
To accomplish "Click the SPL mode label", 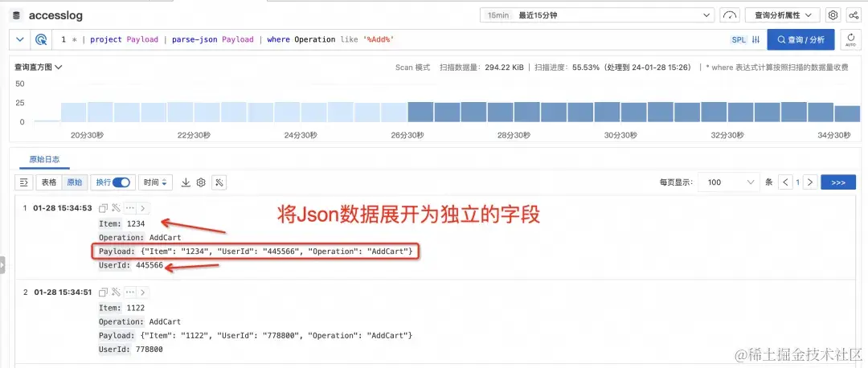I will point(739,40).
